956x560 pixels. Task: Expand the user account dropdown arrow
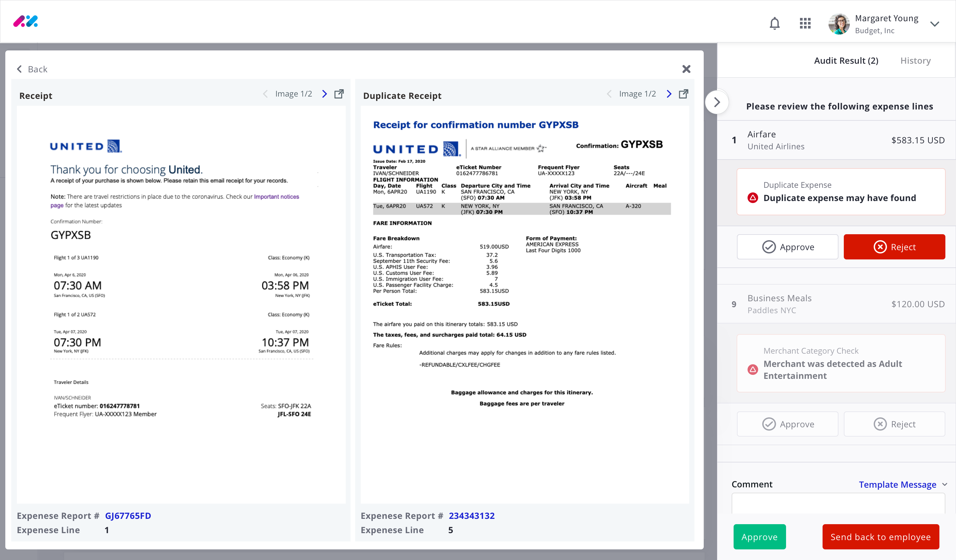pos(935,24)
